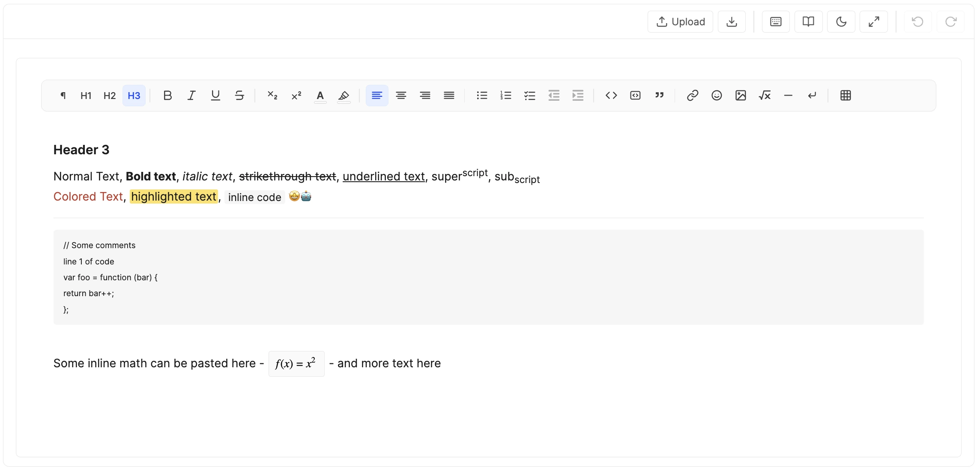Image resolution: width=980 pixels, height=474 pixels.
Task: Toggle strikethrough formatting
Action: (x=239, y=95)
